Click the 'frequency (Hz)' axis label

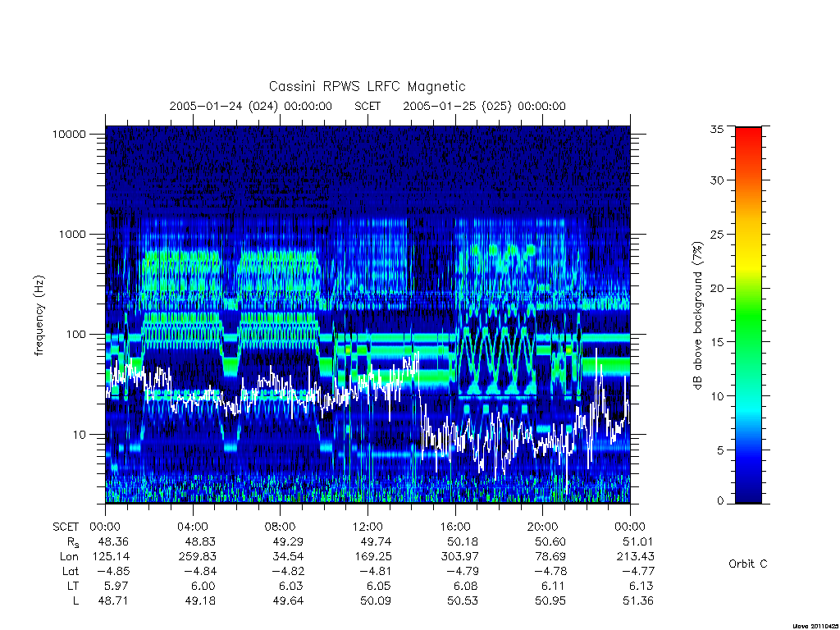point(39,315)
